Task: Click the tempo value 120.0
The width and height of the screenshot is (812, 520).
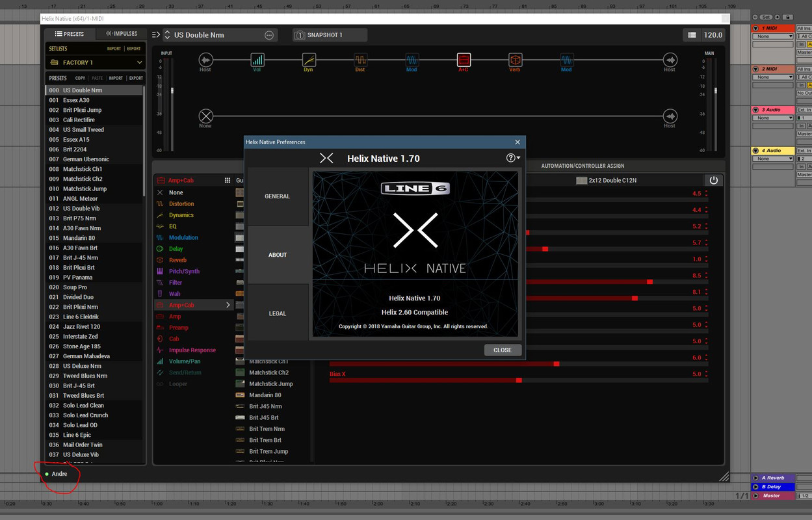Action: point(713,35)
